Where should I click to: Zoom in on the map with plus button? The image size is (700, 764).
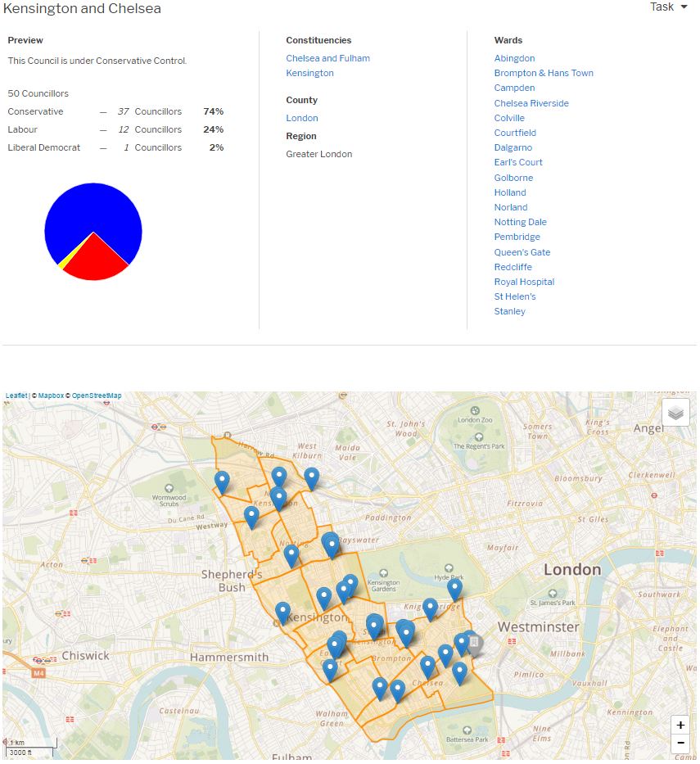pyautogui.click(x=680, y=726)
